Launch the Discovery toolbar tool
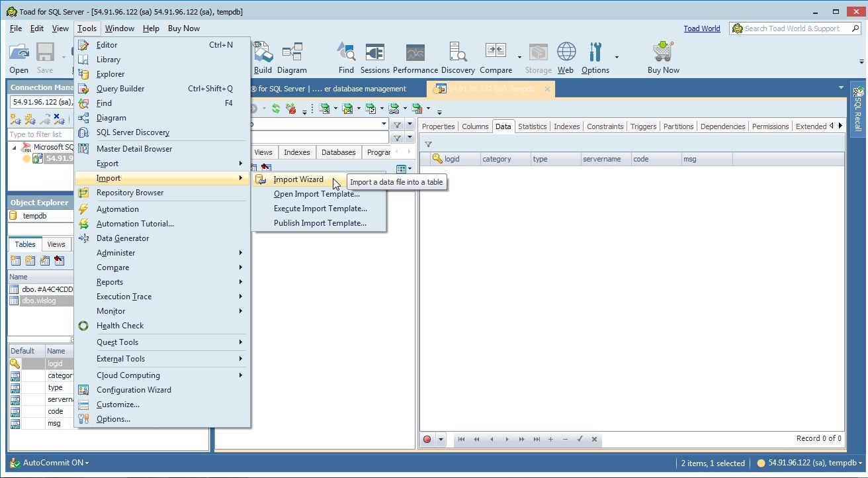The image size is (868, 478). point(458,59)
